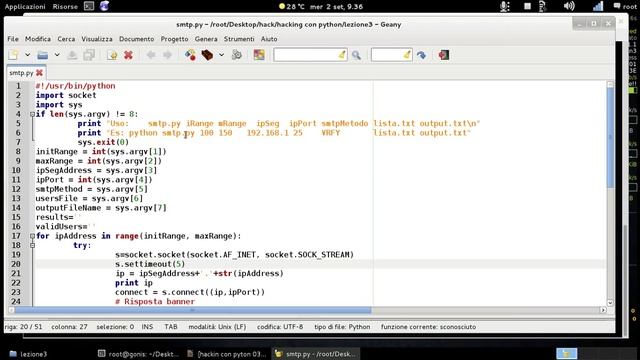The image size is (640, 360).
Task: Click 'sys.exit(0)' in the code
Action: tap(103, 142)
